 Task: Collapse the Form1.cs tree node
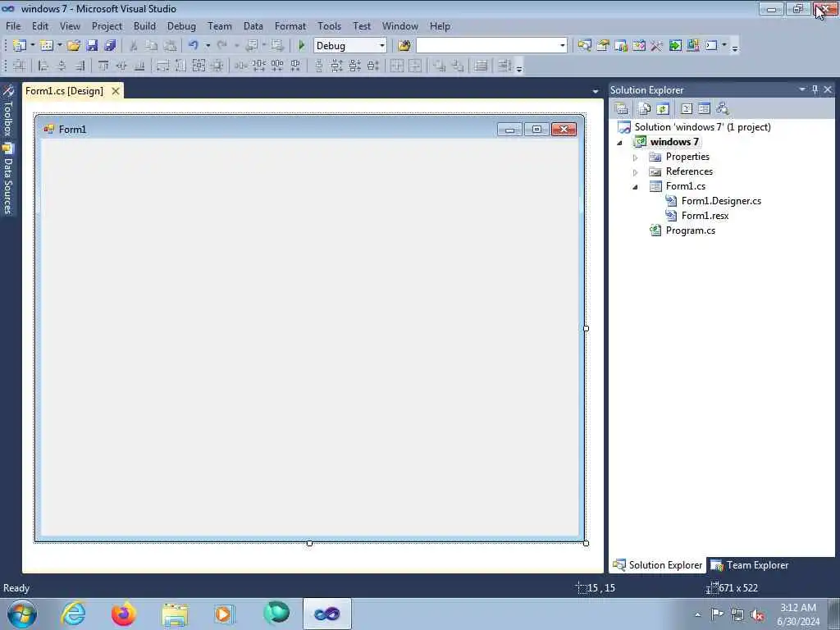(x=636, y=187)
